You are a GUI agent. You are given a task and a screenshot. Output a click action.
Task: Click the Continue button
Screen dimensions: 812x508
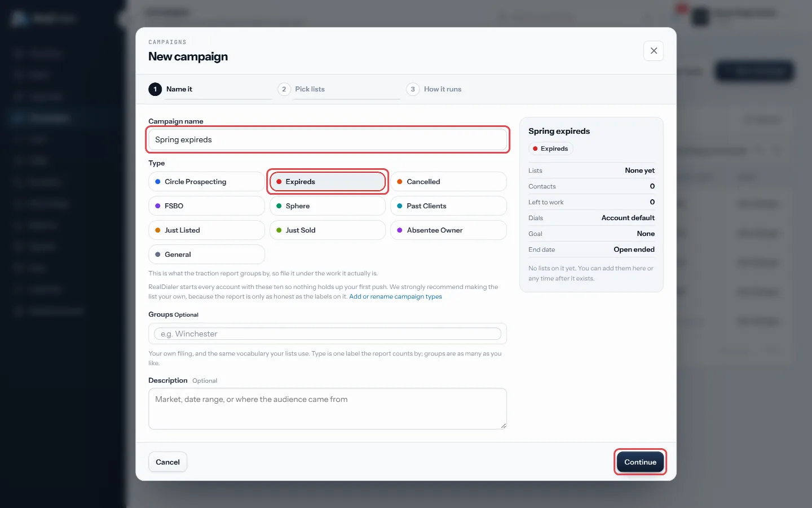point(640,462)
